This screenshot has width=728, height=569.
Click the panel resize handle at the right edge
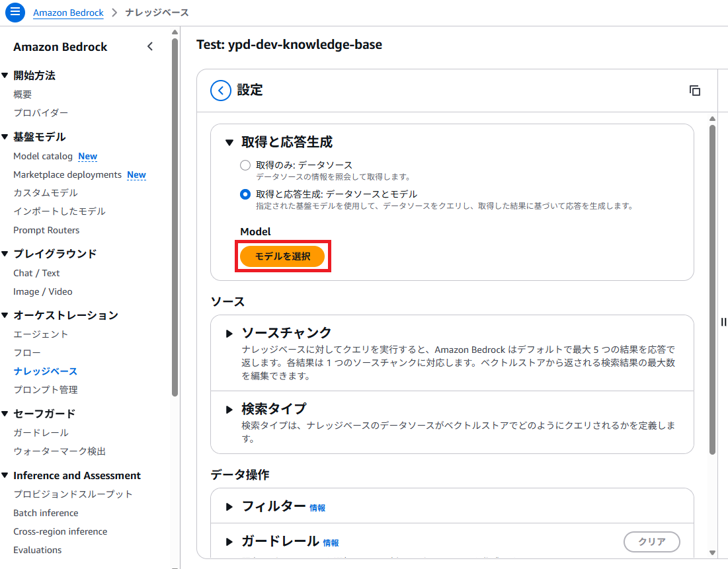(723, 322)
